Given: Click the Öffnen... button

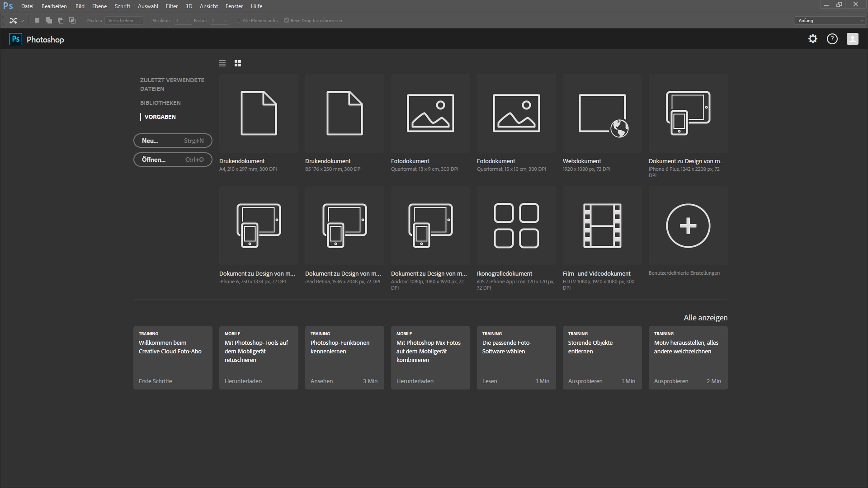Looking at the screenshot, I should click(173, 160).
